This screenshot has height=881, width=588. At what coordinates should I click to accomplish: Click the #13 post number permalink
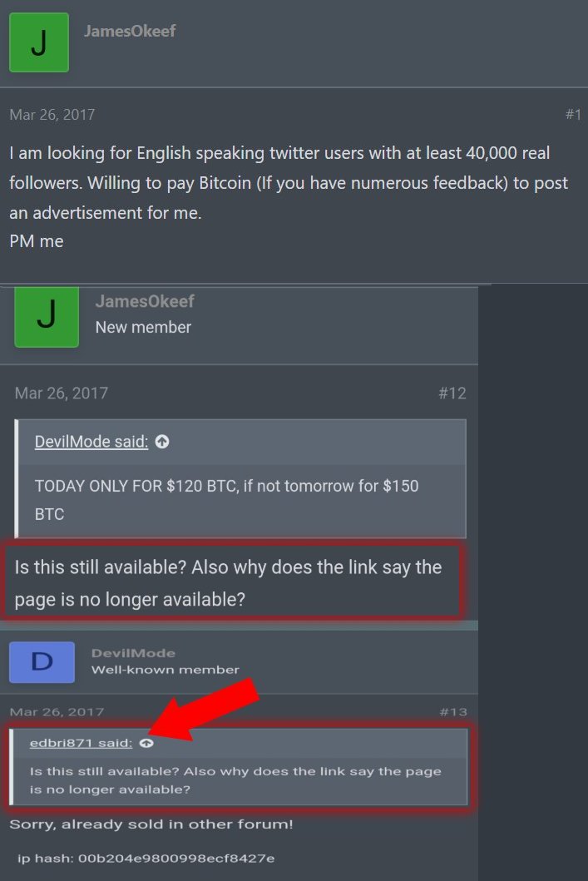click(453, 712)
